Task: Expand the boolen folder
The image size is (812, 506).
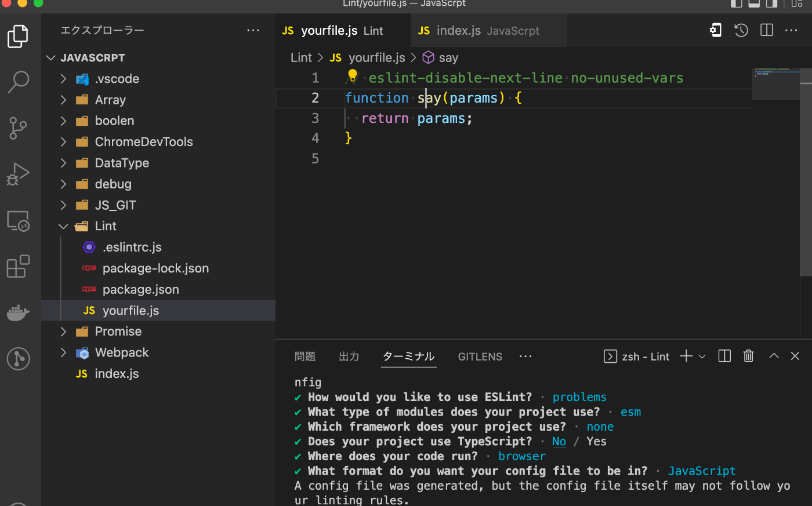Action: (x=64, y=121)
